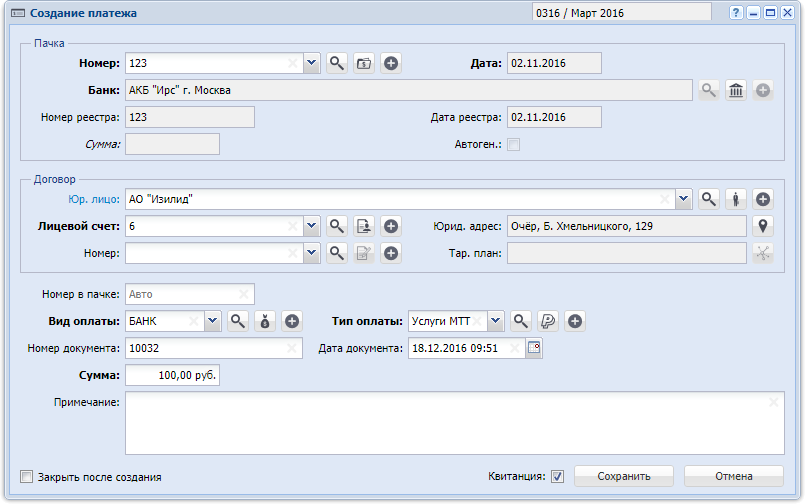Click the empty Пачка Сумма field
This screenshot has width=805, height=504.
(172, 144)
